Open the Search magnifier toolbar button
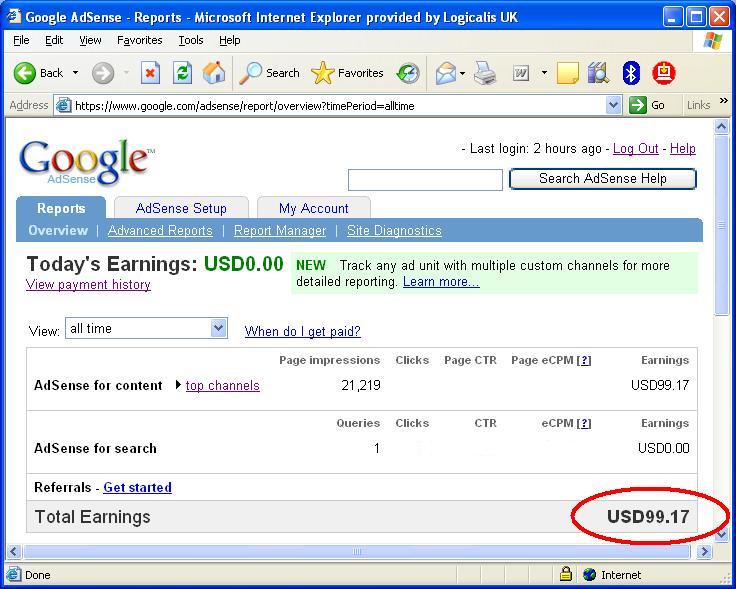The image size is (736, 589). pos(269,73)
